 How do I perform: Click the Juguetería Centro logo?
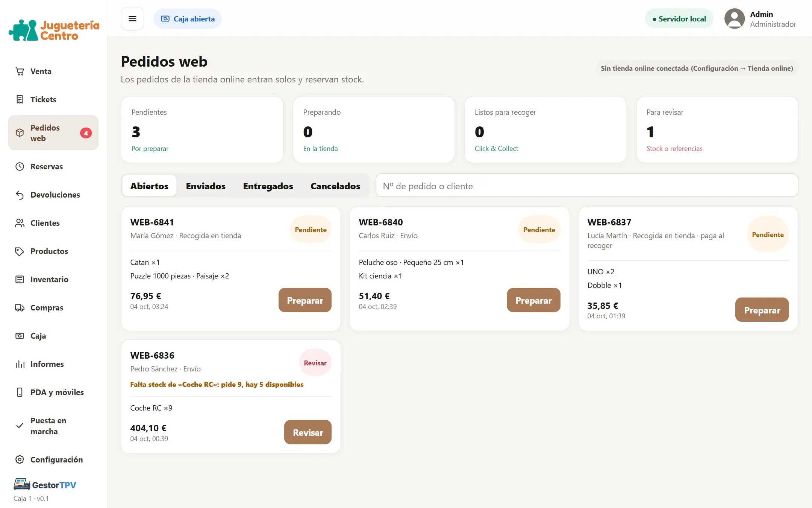pos(54,30)
